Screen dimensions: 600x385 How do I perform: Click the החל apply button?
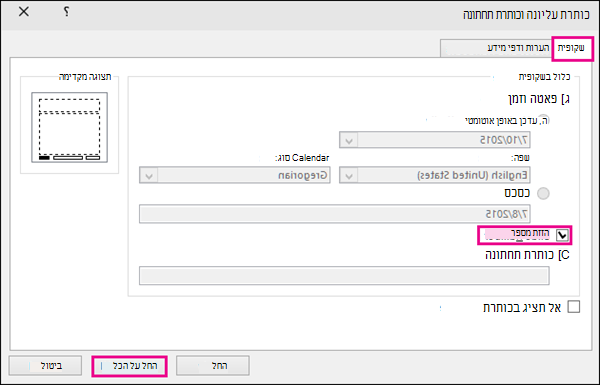coord(213,365)
